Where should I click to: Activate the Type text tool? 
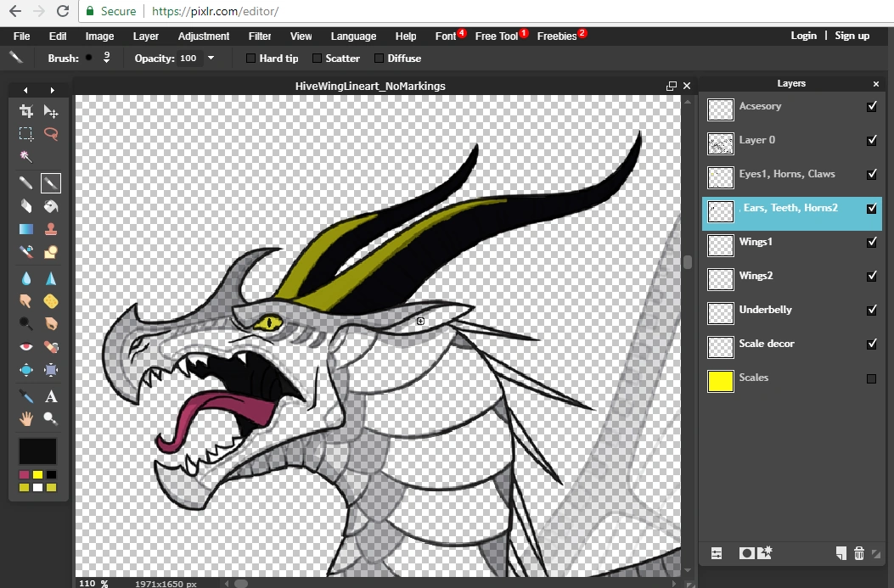(x=51, y=396)
